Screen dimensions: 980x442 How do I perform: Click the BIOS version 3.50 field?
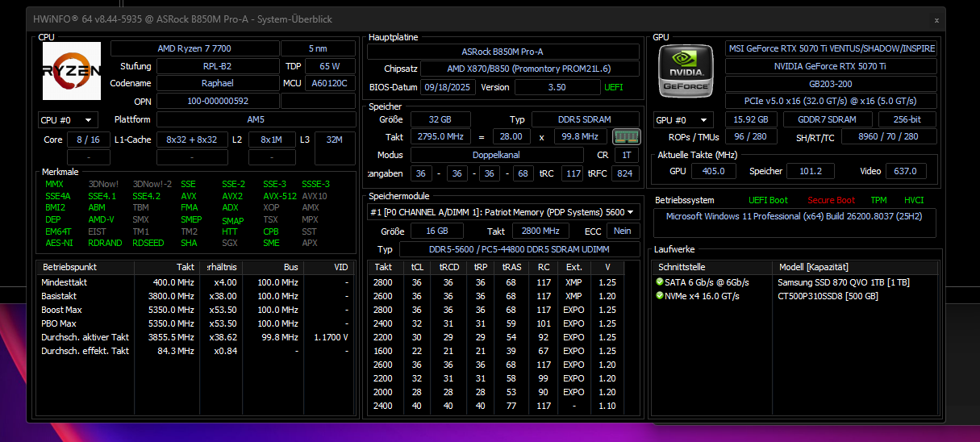pos(557,87)
